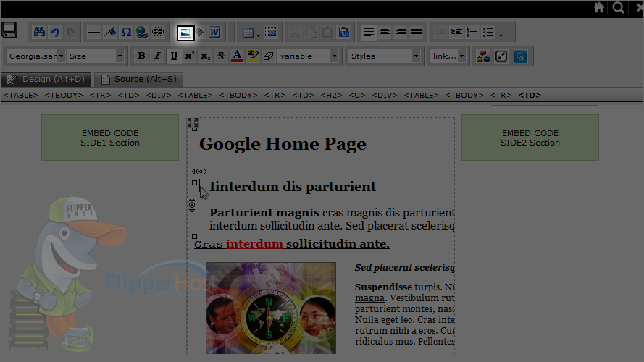Insert hyperlink using globe chain icon
This screenshot has width=644, height=362.
coord(142,32)
